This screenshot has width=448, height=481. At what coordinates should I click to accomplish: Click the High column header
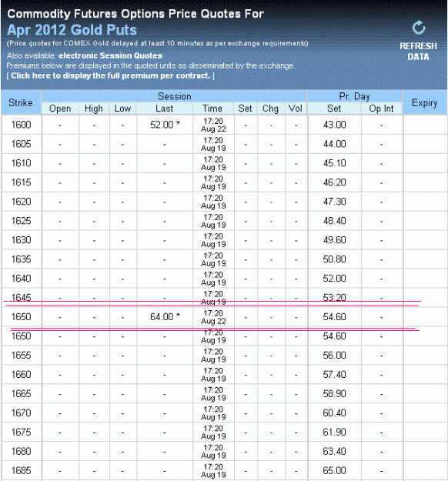coord(94,109)
